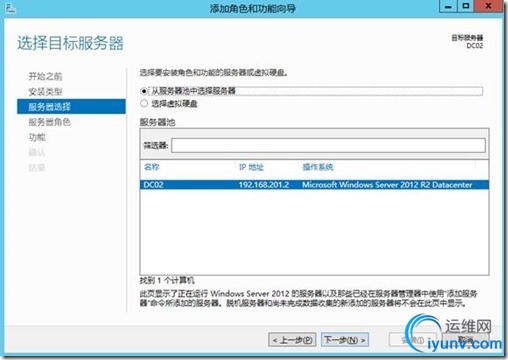
Task: Open the 服务器角色 step
Action: pos(49,122)
